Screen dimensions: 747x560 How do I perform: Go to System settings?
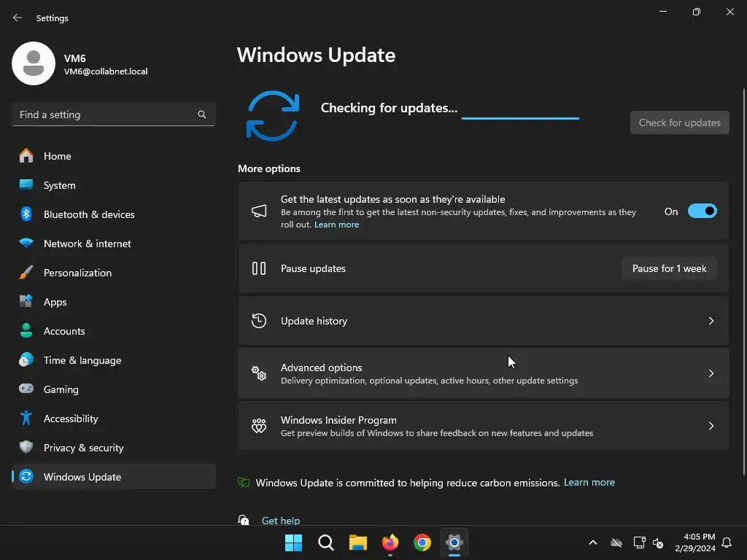pos(114,184)
